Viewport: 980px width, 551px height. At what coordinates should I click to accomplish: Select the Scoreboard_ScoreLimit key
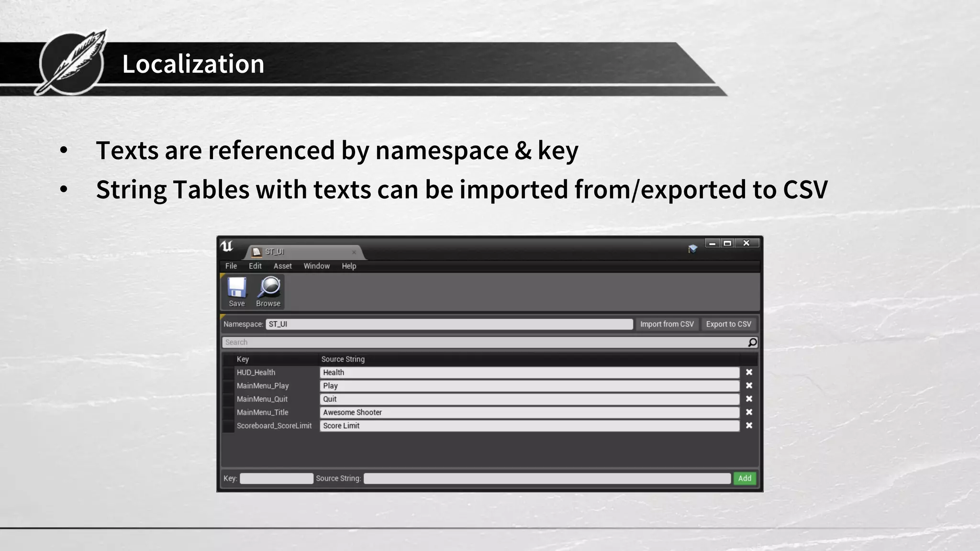pos(274,426)
